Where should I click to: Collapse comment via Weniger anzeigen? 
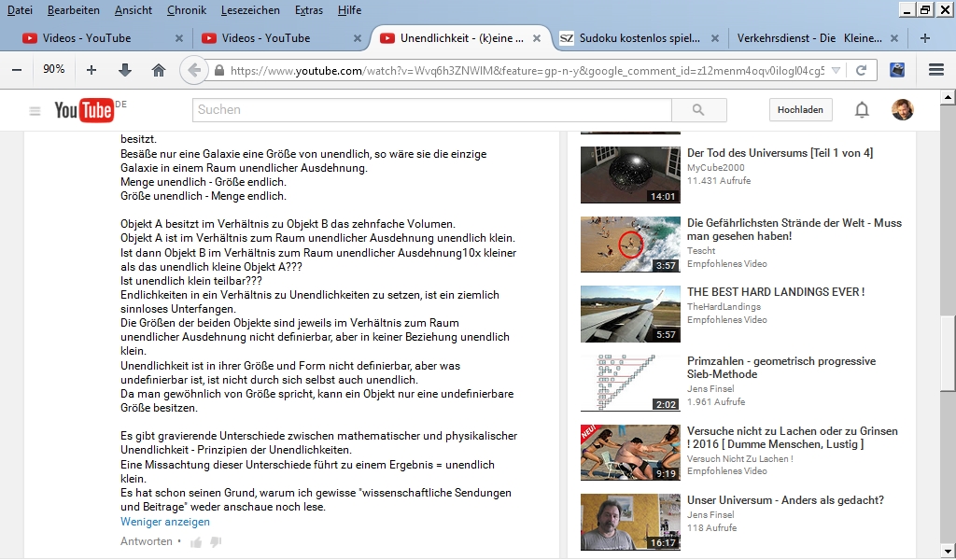click(x=165, y=522)
